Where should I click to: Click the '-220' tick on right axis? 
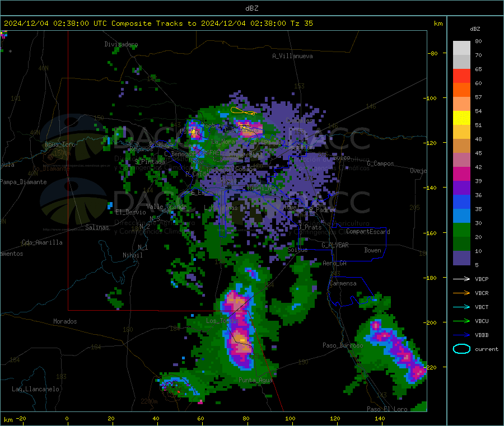click(x=430, y=368)
